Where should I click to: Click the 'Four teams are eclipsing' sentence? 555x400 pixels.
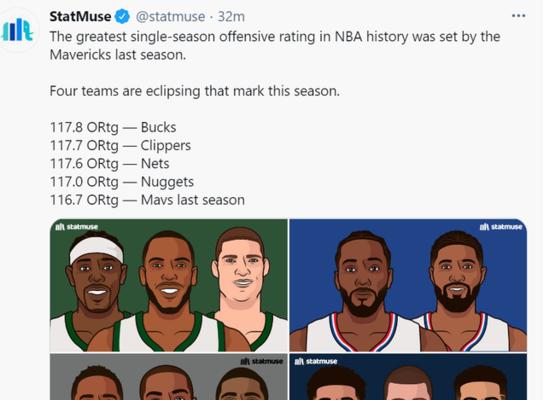coord(195,91)
